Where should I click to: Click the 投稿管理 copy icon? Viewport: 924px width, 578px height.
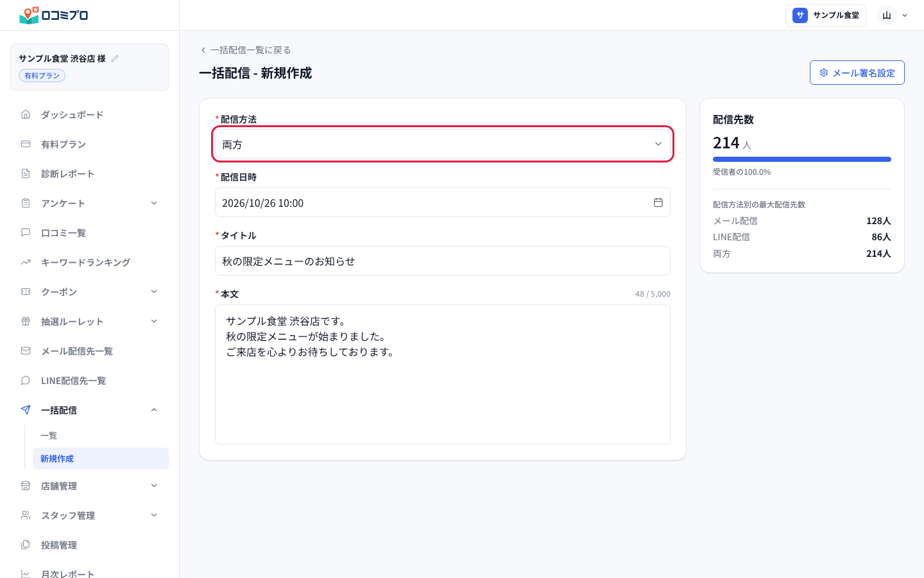coord(26,545)
